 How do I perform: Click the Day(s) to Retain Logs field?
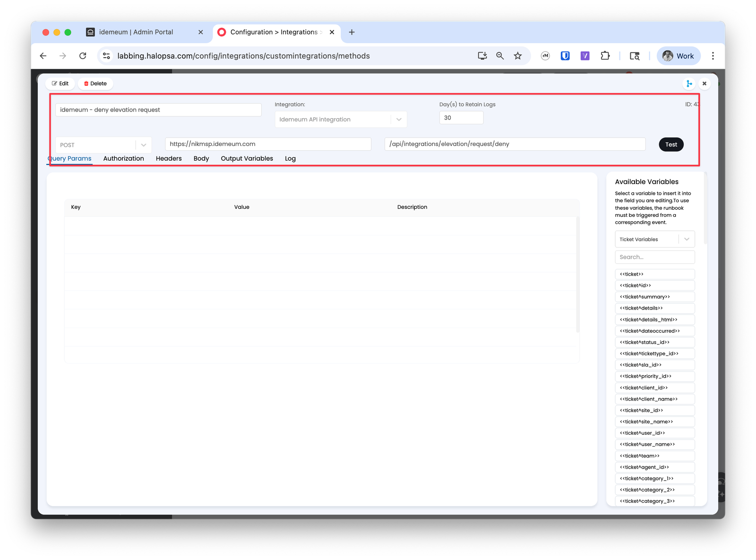[x=461, y=118]
